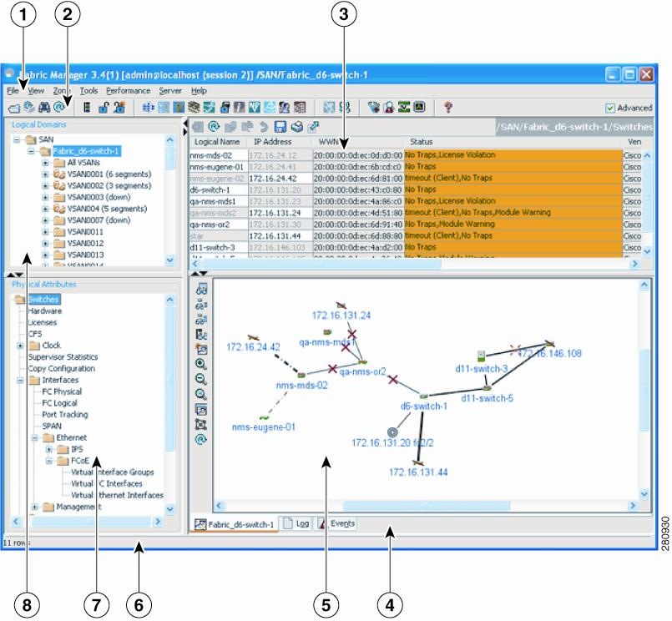Click the fit-to-window magnifier on map toolbar
The width and height of the screenshot is (672, 621).
pos(201,394)
